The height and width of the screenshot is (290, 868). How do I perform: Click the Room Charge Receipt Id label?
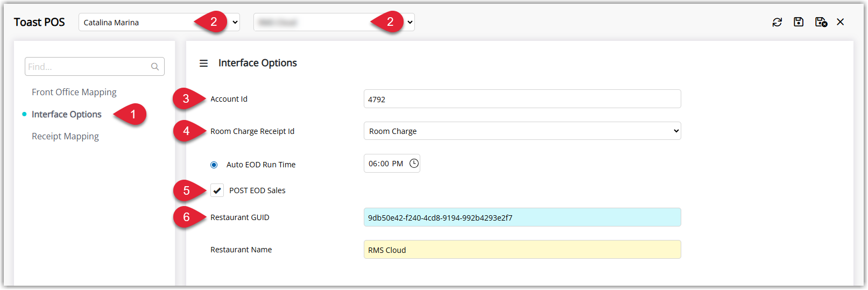252,131
